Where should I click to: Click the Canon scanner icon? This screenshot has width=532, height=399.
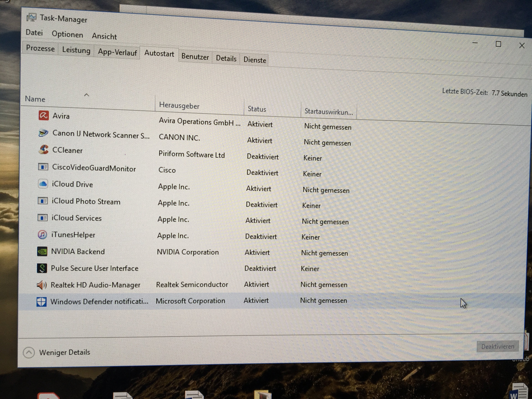click(x=44, y=133)
